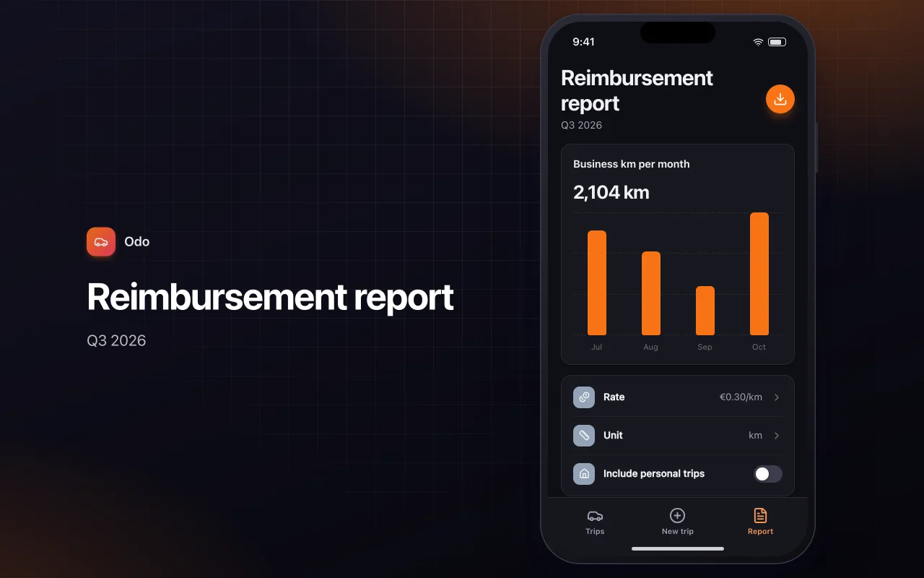Click the €0.30/km rate value

[741, 397]
